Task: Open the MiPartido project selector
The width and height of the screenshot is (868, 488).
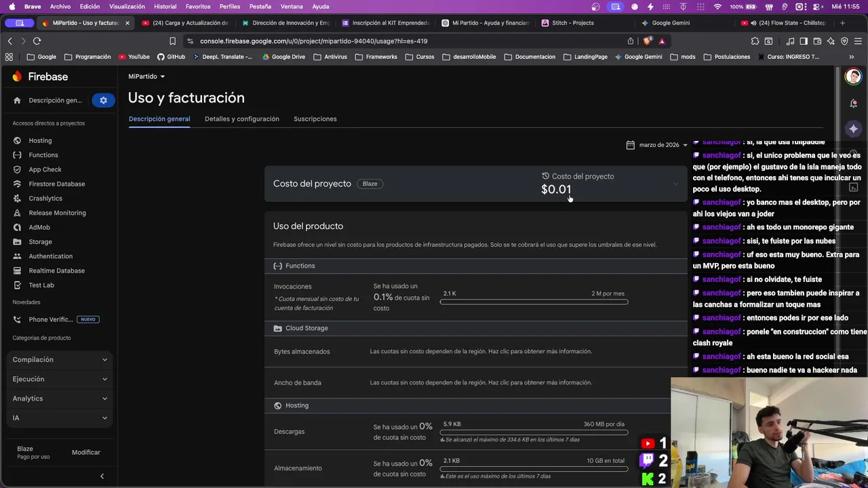Action: 146,77
